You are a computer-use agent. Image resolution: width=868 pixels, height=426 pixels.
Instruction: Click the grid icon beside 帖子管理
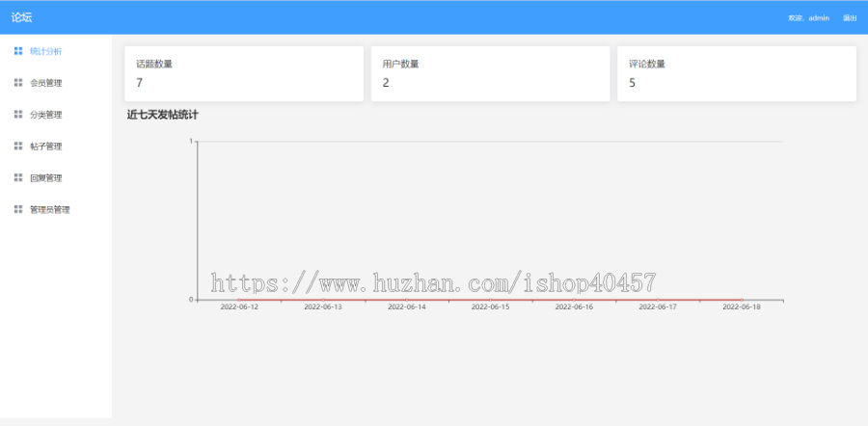[18, 146]
